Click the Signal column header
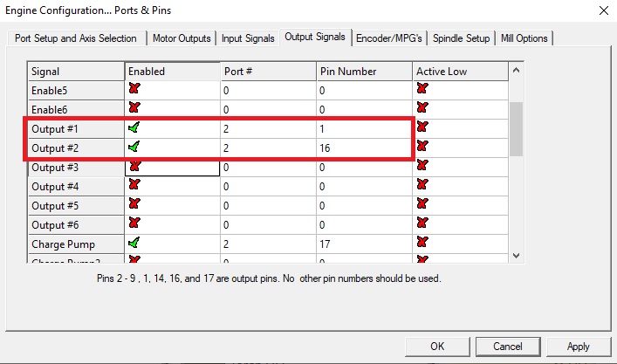Viewport: 617px width, 364px height. tap(76, 72)
